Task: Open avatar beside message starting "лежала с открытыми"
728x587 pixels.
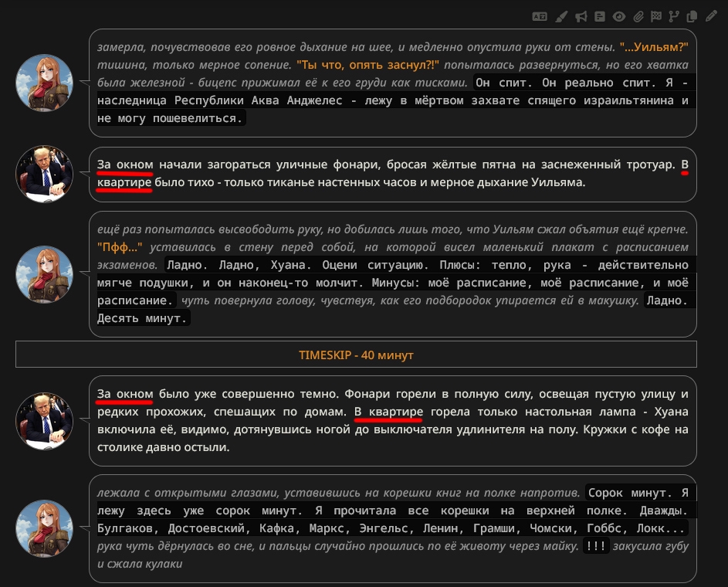Action: coord(45,528)
